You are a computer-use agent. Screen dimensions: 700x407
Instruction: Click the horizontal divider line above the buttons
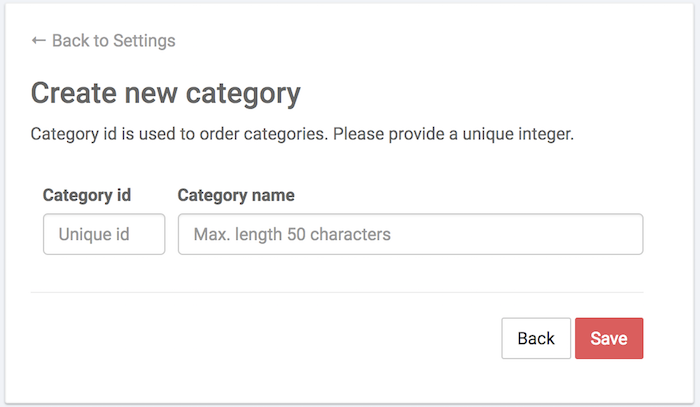337,293
